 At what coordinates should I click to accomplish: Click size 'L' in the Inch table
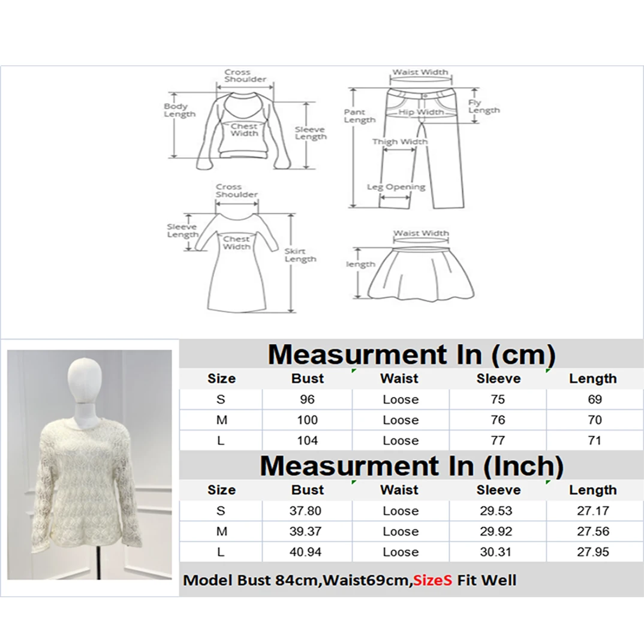pyautogui.click(x=221, y=552)
